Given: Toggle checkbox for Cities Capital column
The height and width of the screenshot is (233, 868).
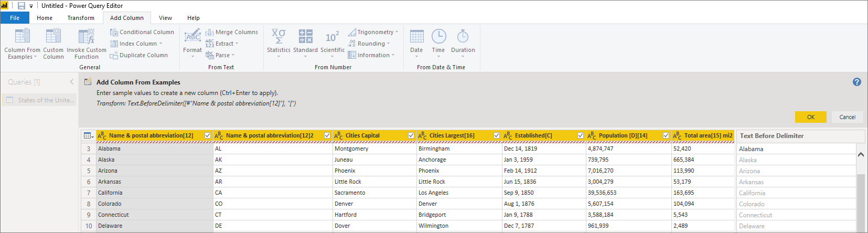Looking at the screenshot, I should [411, 135].
